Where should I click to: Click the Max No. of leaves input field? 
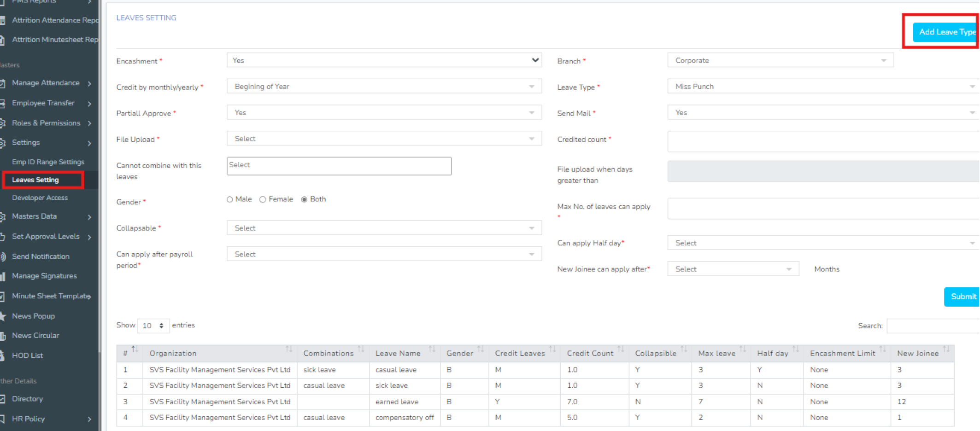tap(823, 209)
